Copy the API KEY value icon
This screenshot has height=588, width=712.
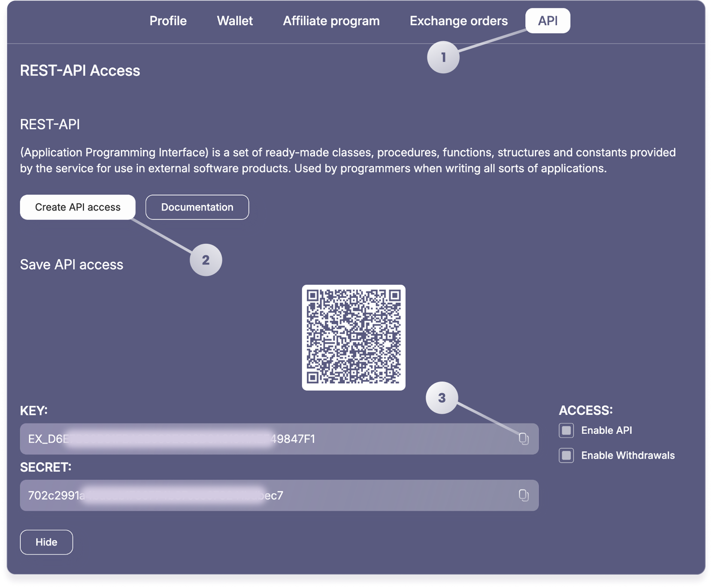523,439
